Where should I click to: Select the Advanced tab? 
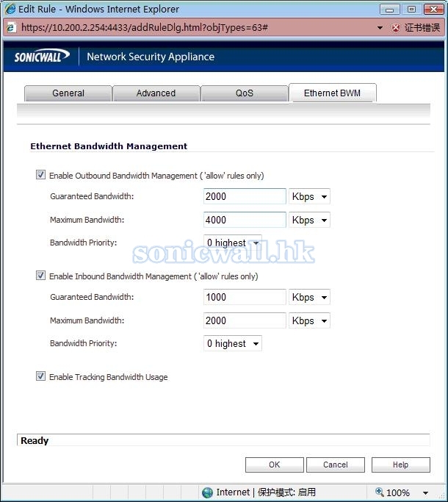[x=156, y=93]
